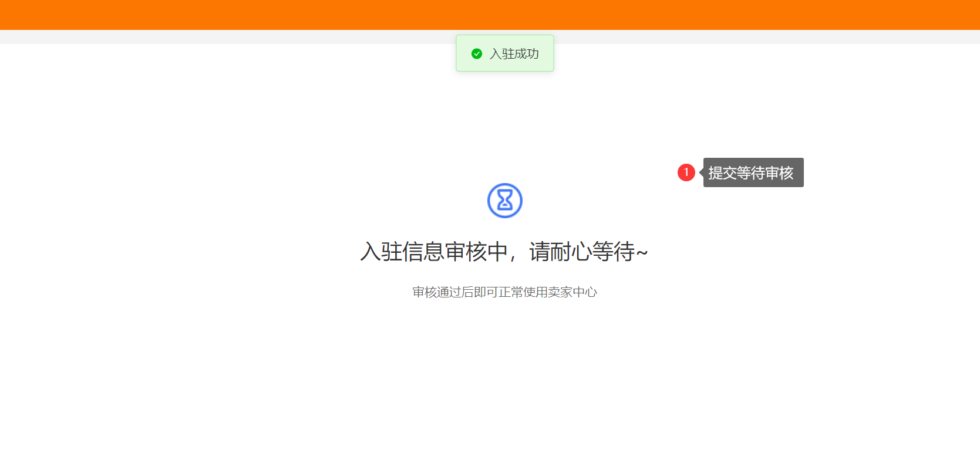Click the blue hourglass waiting icon
This screenshot has height=457, width=980.
click(505, 201)
